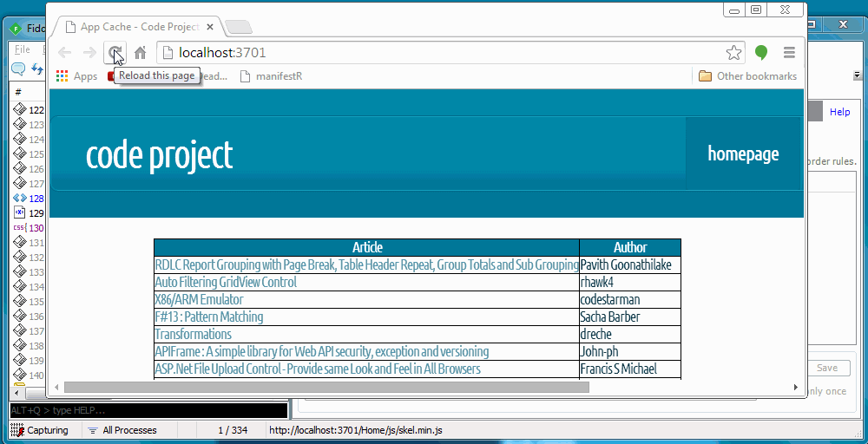Open the code project homepage link
The image size is (868, 444).
(x=743, y=153)
